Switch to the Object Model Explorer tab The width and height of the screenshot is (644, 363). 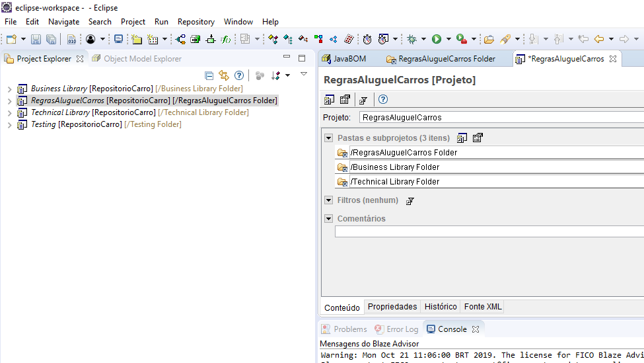pyautogui.click(x=137, y=59)
